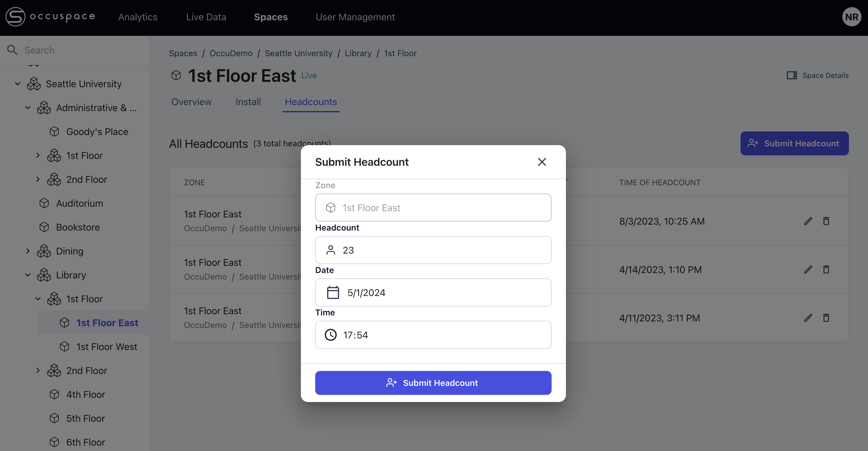Click the Occuspace logo
Image resolution: width=868 pixels, height=451 pixels.
pyautogui.click(x=50, y=16)
